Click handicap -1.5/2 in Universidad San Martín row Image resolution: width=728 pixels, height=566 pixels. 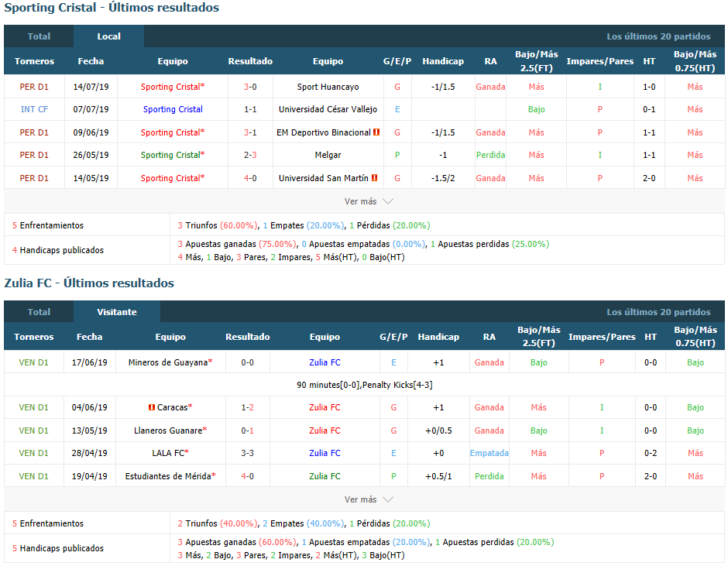443,178
